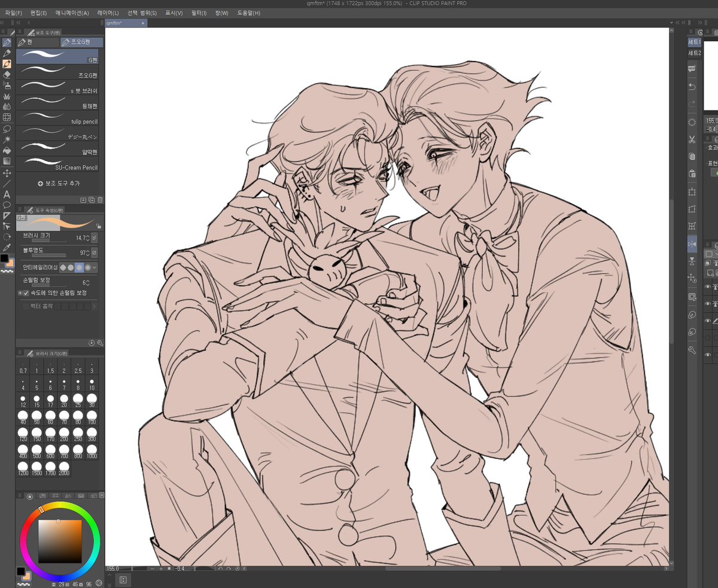Select the Move layer tool
Viewport: 718px width, 588px height.
(x=7, y=173)
